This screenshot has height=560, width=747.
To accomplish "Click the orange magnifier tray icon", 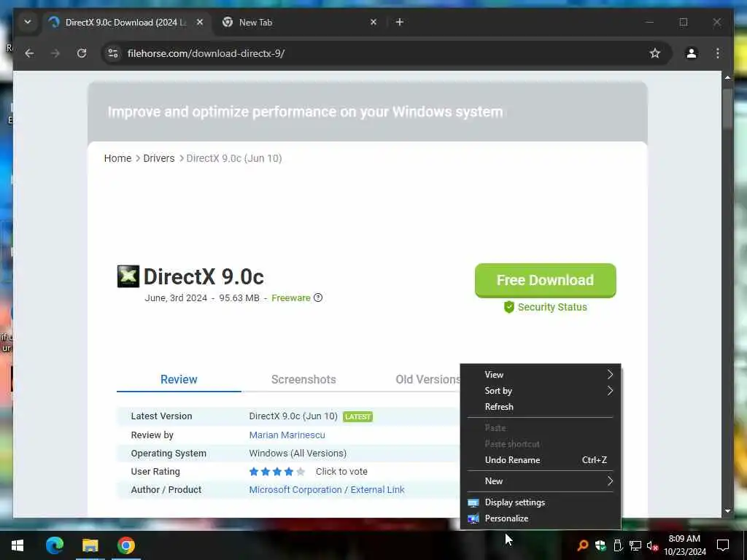I will 582,545.
